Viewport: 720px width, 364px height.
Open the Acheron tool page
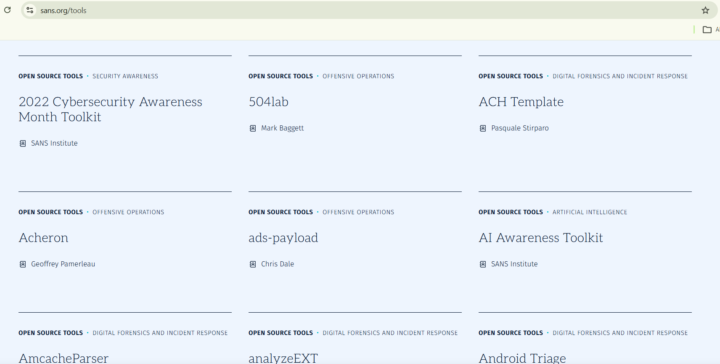[43, 238]
